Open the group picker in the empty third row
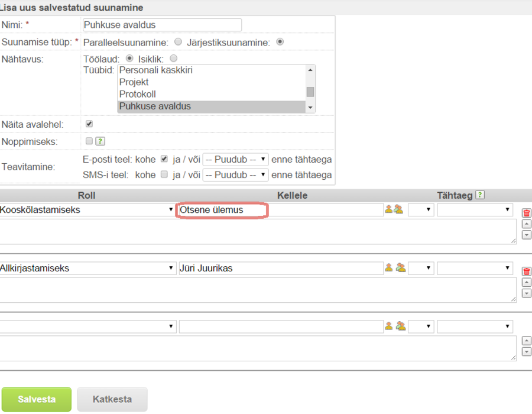Screen dimensions: 532x414 pos(401,326)
